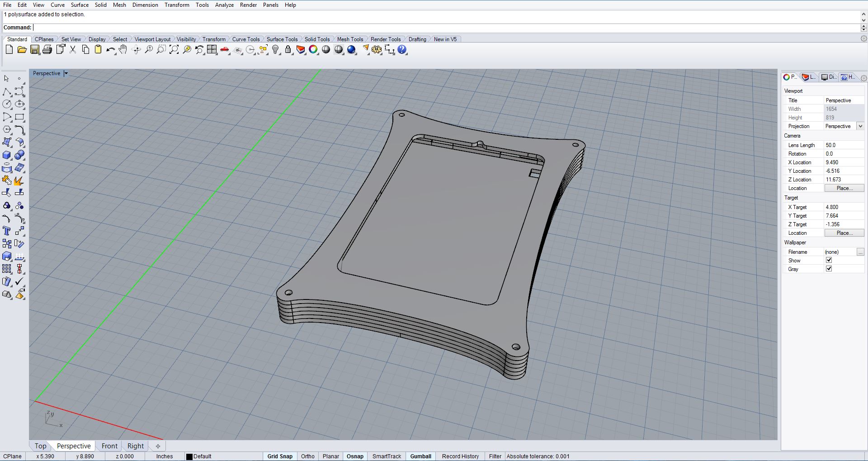Switch to the Curve Tools toolbar tab
868x461 pixels.
coord(246,39)
